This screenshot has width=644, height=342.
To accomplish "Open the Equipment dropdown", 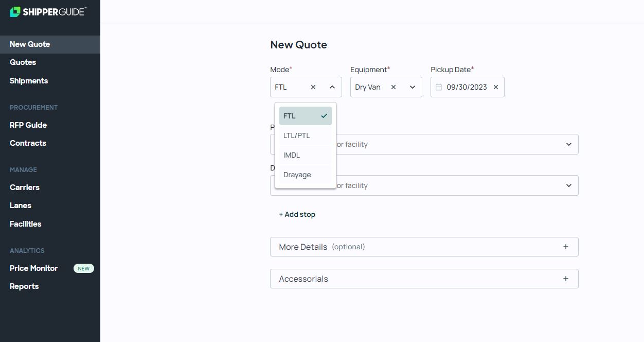I will pos(412,87).
